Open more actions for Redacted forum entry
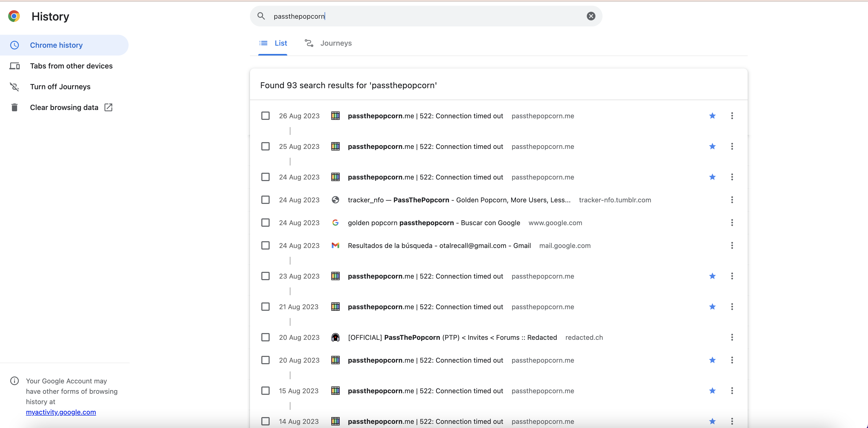The width and height of the screenshot is (868, 428). [732, 337]
